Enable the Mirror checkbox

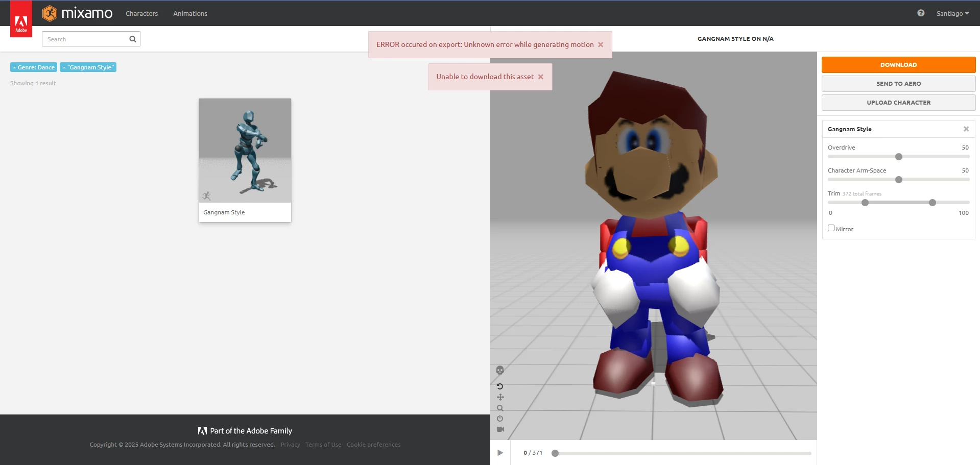(831, 228)
